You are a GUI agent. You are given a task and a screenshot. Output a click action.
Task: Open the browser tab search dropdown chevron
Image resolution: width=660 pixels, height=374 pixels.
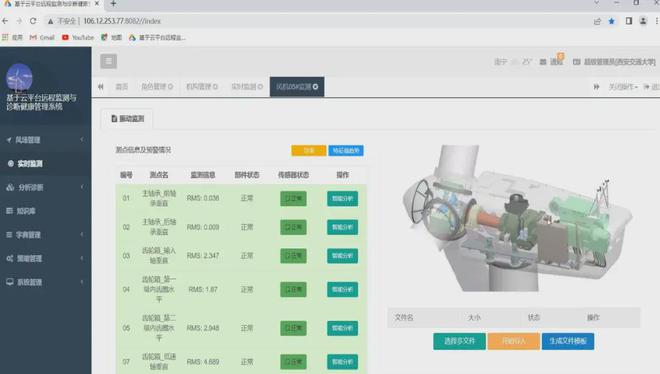(x=596, y=3)
